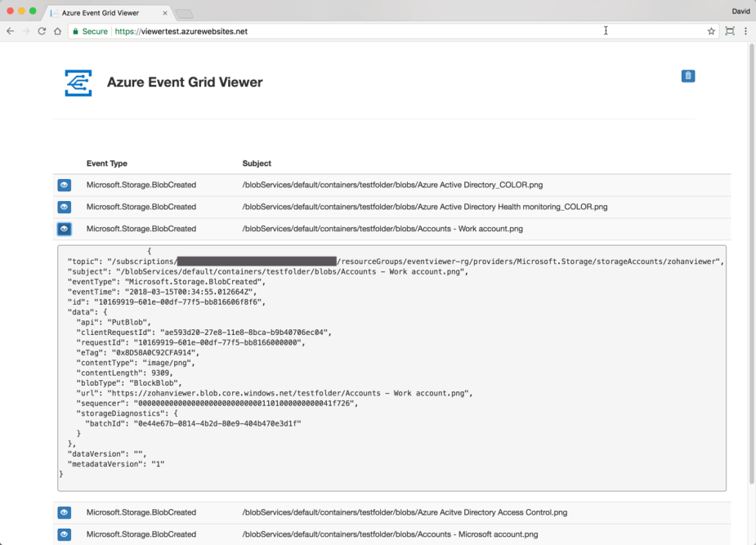This screenshot has height=545, width=756.
Task: Click the tab overview icon beside the star
Action: click(731, 30)
